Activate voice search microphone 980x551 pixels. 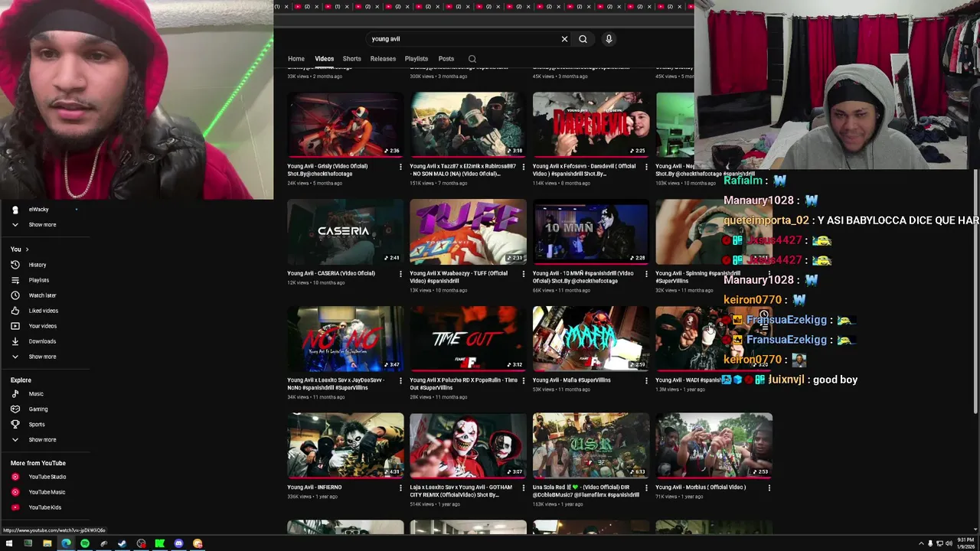[x=609, y=39]
